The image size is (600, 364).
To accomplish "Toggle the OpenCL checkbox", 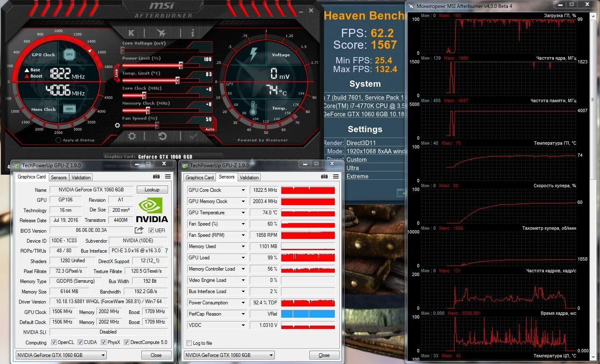I will (54, 342).
